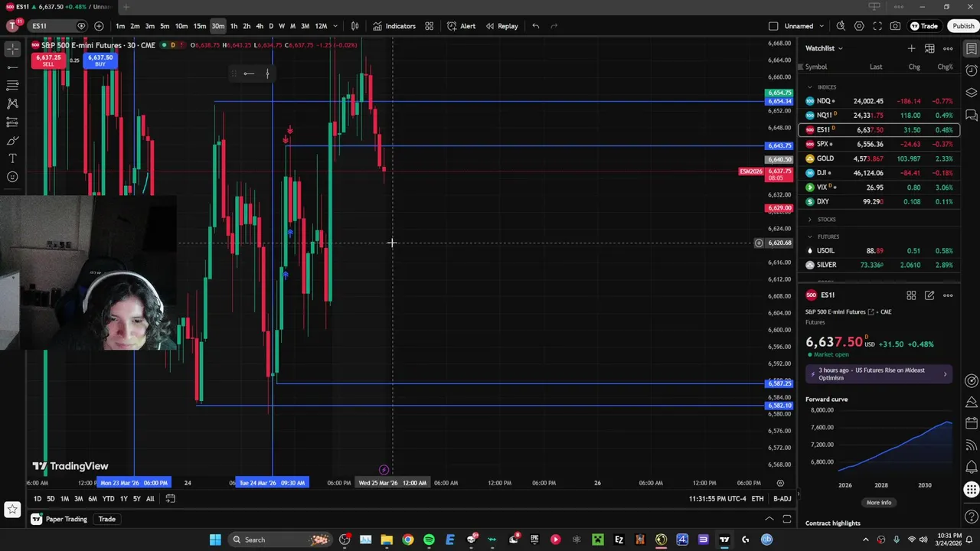Select the 4h timeframe

tap(260, 26)
